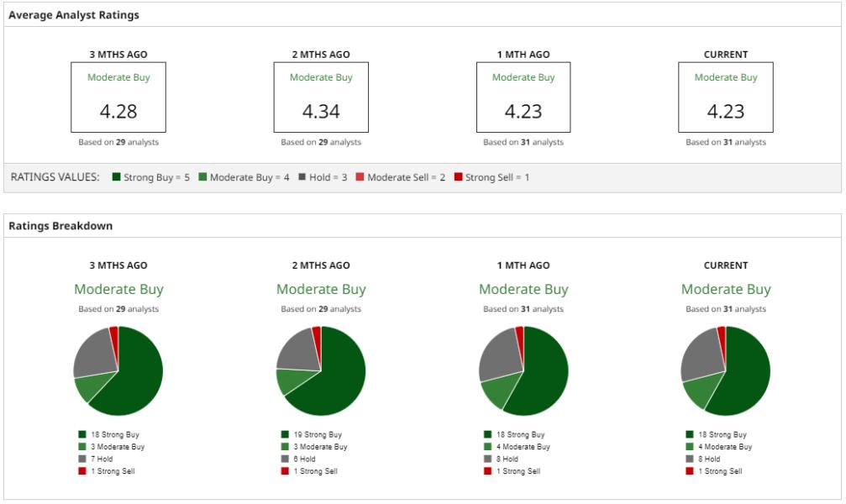The height and width of the screenshot is (504, 846).
Task: Click the Moderate Sell = 2 light red swatch
Action: [x=360, y=176]
